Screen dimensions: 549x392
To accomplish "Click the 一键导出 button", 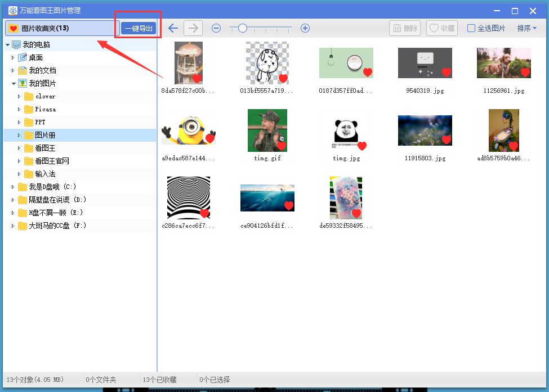I will point(139,28).
